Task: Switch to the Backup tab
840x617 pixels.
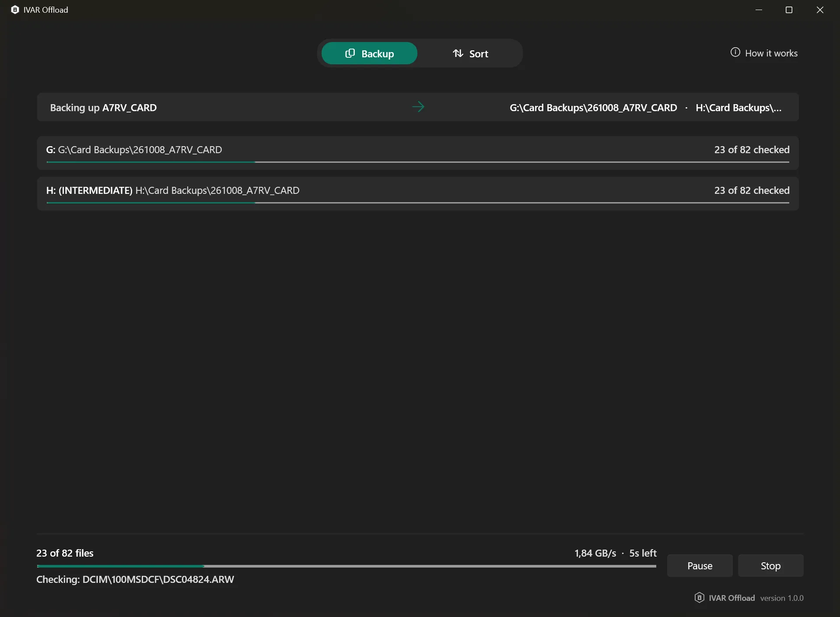Action: [369, 53]
